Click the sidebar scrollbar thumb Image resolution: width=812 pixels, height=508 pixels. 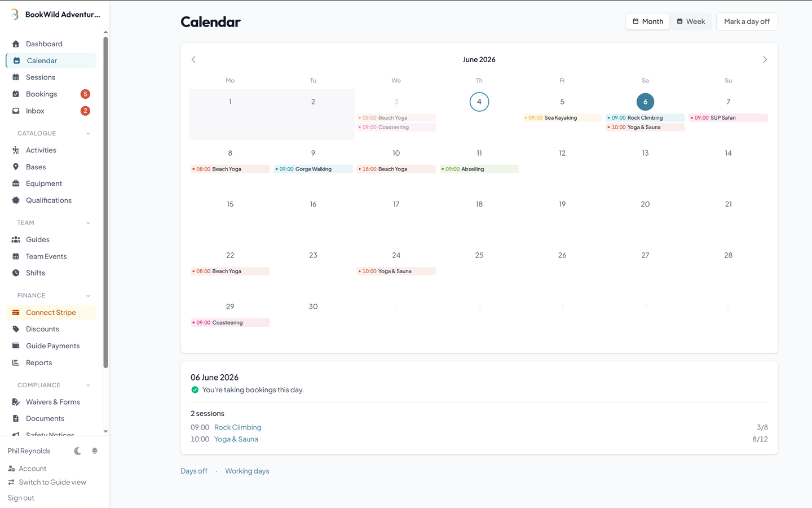[105, 202]
